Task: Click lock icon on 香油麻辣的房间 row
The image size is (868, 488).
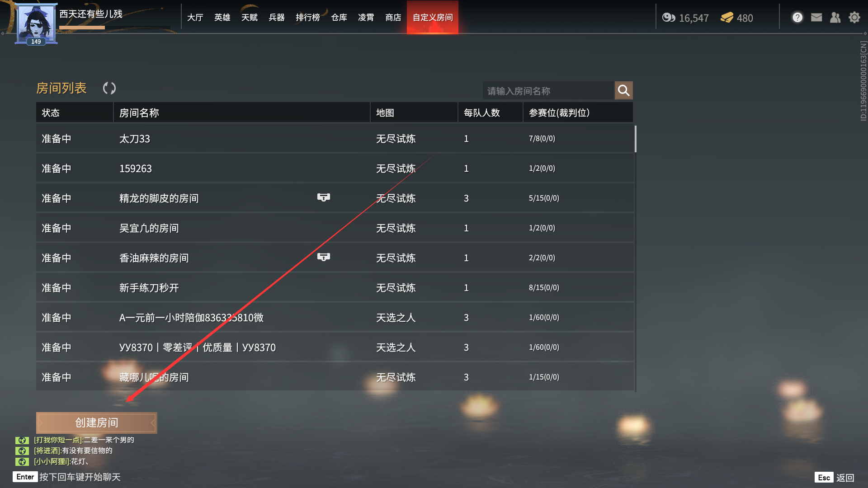Action: pos(324,257)
